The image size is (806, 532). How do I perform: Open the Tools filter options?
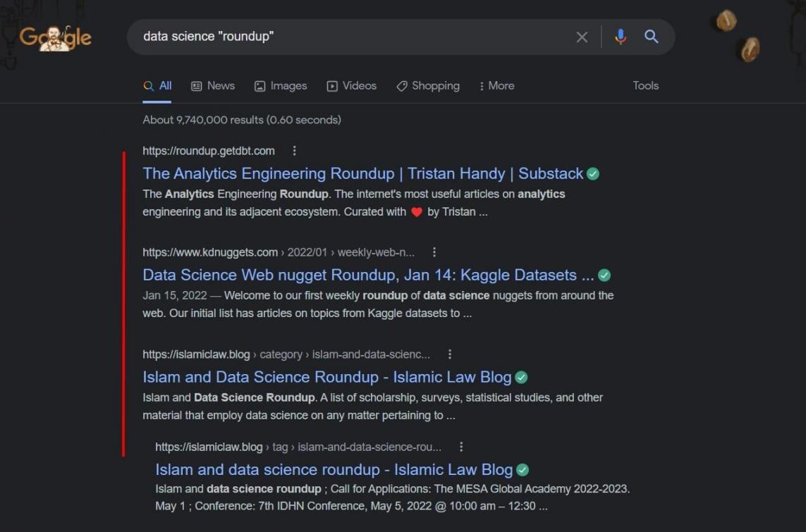(x=645, y=86)
